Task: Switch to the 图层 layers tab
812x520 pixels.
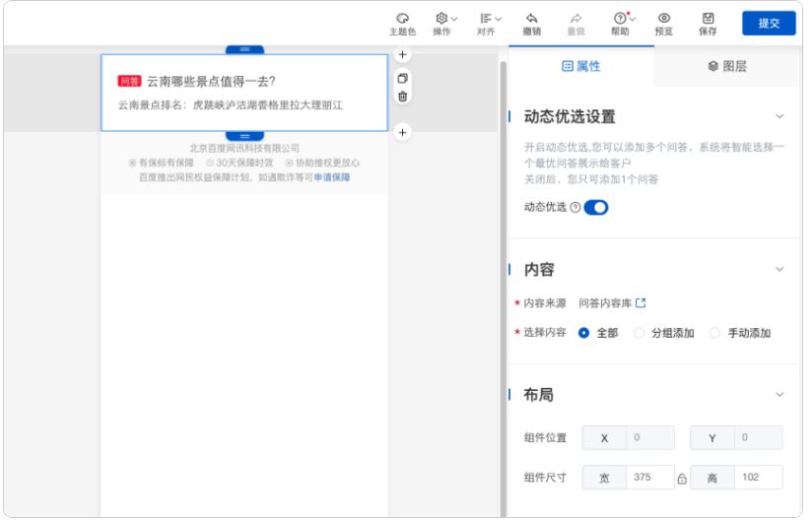Action: pos(727,66)
